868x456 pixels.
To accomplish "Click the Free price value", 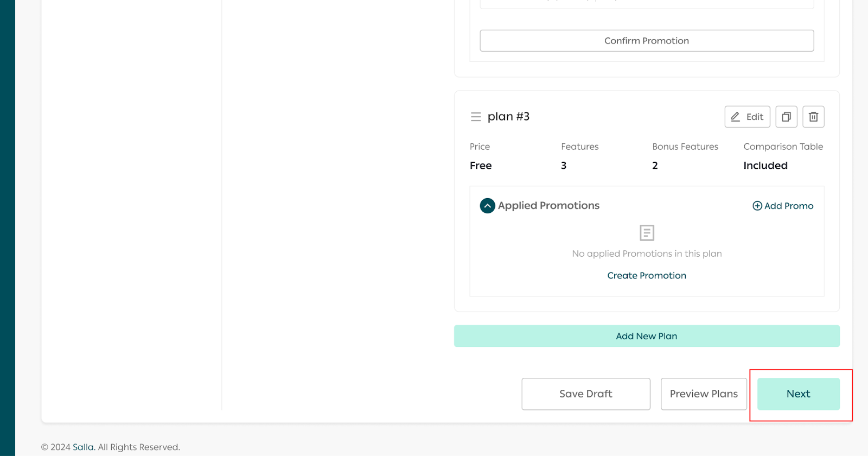I will 481,166.
